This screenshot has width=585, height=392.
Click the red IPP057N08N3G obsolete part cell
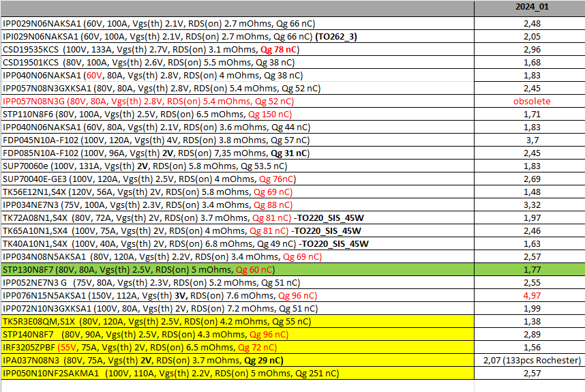tap(238, 102)
